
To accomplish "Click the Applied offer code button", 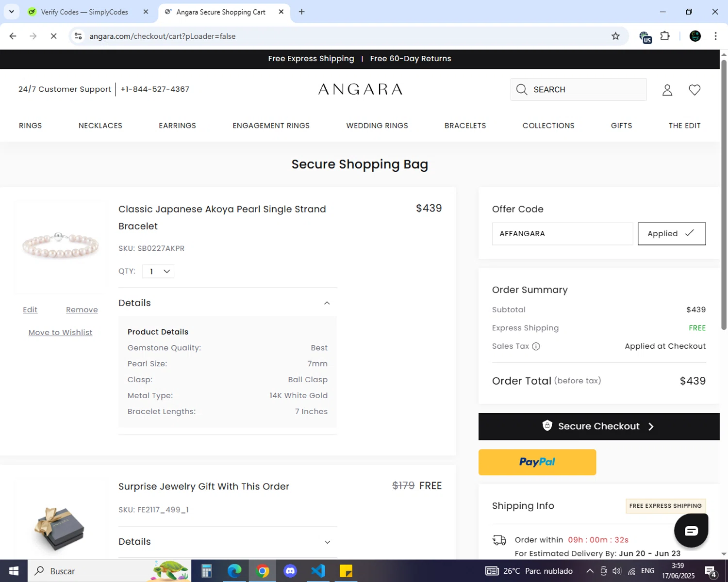I will tap(672, 234).
